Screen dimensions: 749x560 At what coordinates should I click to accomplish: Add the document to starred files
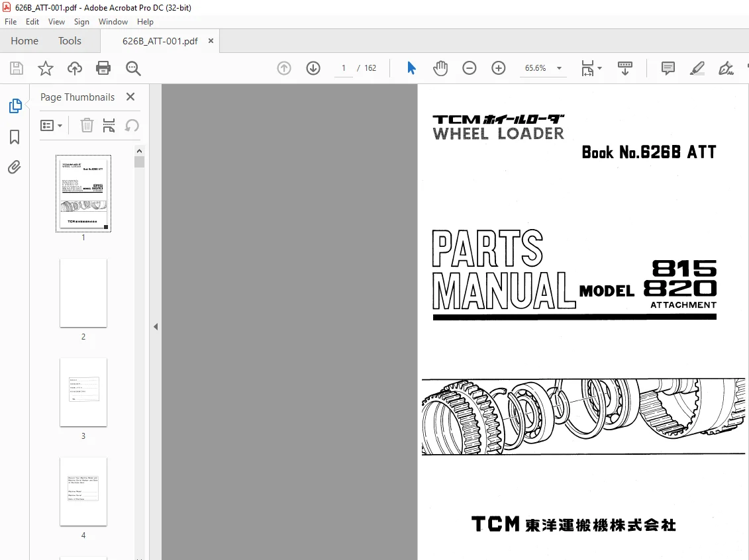pos(46,68)
